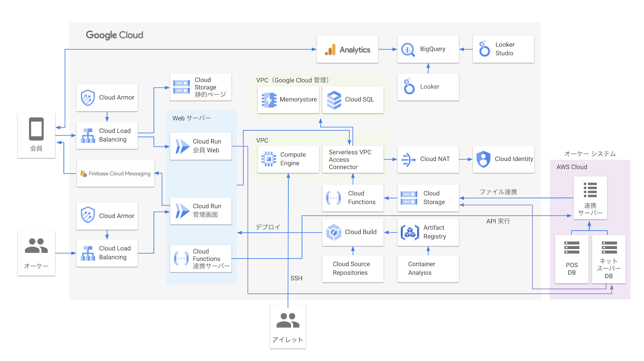This screenshot has width=644, height=361.
Task: Click the Looker Studio text label
Action: [505, 49]
